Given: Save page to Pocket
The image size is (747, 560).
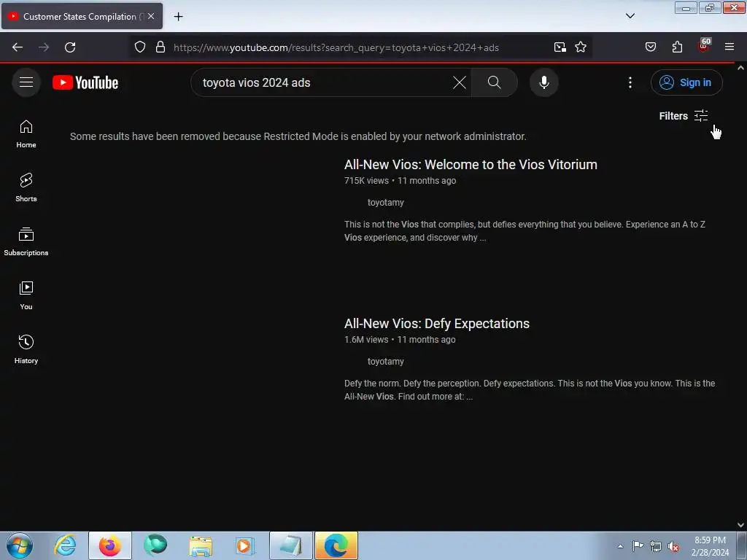Looking at the screenshot, I should (x=650, y=47).
